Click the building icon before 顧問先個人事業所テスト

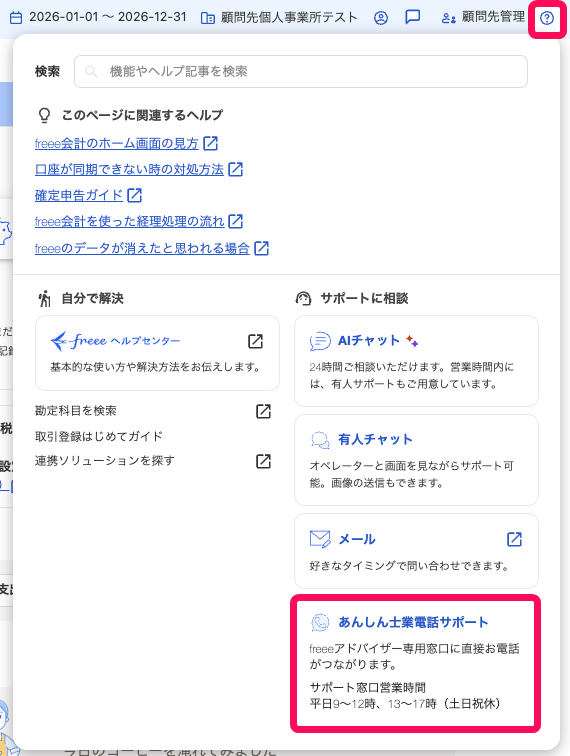[x=208, y=18]
